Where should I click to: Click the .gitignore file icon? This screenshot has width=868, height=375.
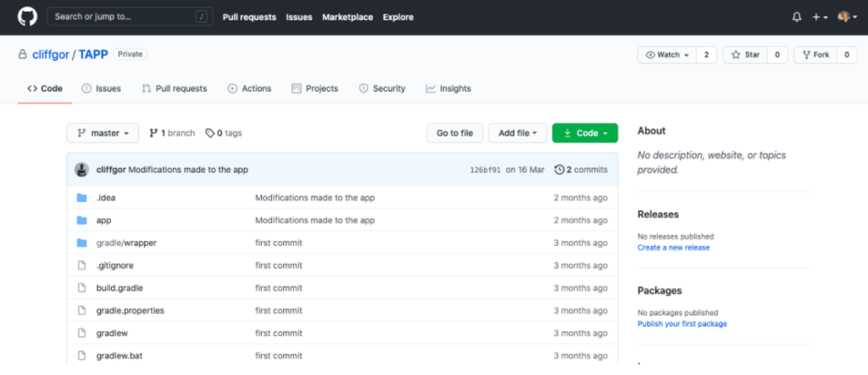point(82,266)
